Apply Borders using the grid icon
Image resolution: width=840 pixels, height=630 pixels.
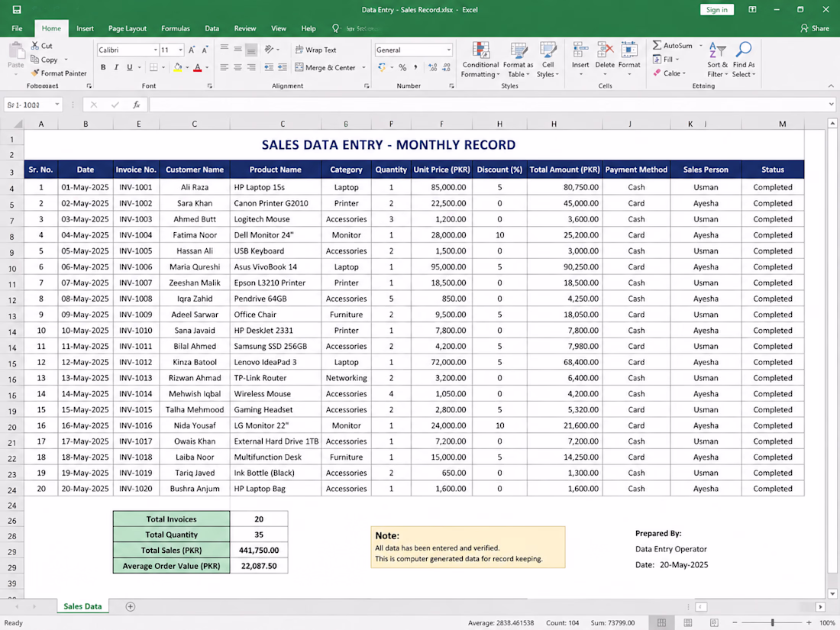153,67
